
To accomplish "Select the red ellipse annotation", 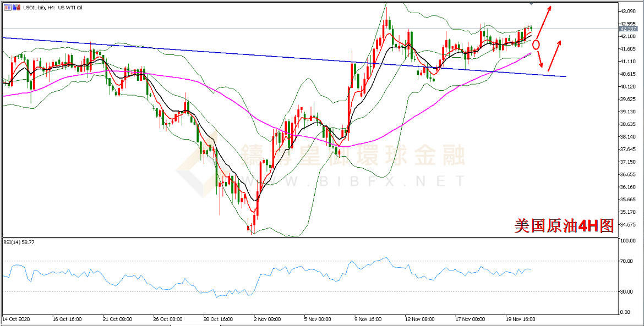I will click(x=536, y=44).
